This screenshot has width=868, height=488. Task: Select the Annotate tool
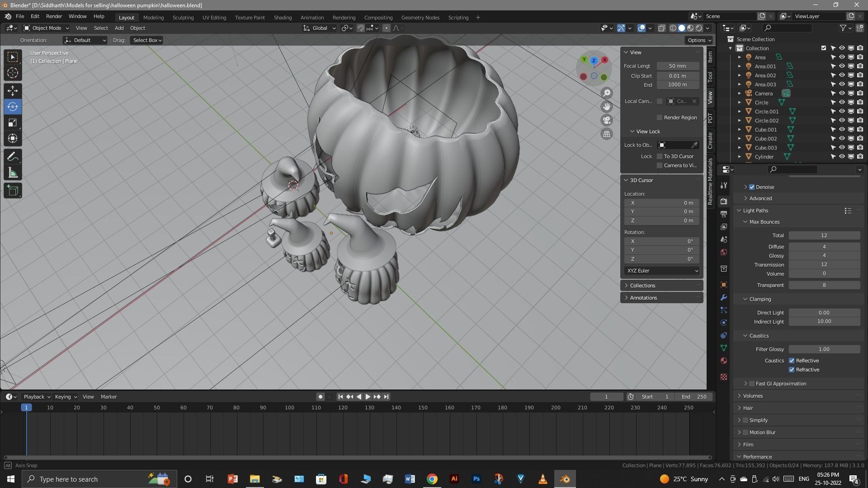13,157
